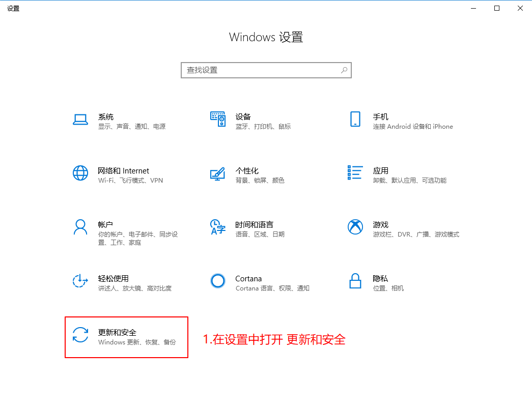This screenshot has height=408, width=532.
Task: Click the text 蓝牙、打印机、鼠标
Action: click(263, 127)
